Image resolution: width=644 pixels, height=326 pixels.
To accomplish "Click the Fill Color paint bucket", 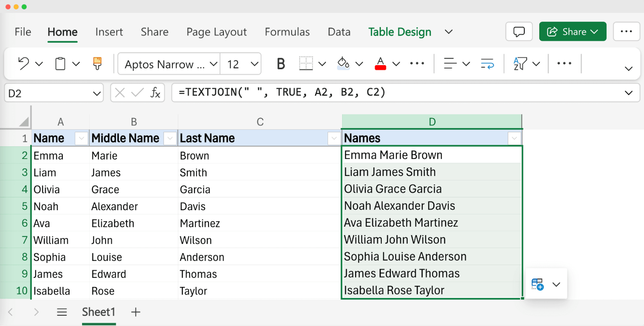I will pyautogui.click(x=343, y=63).
